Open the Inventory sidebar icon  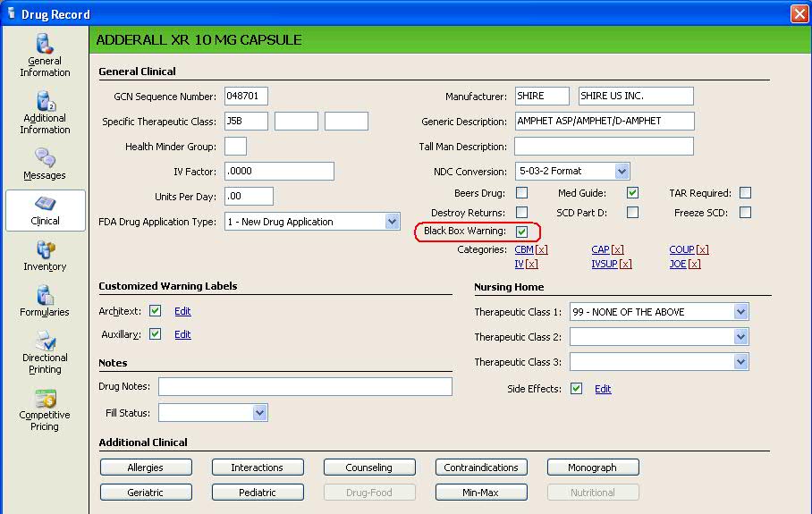[45, 256]
